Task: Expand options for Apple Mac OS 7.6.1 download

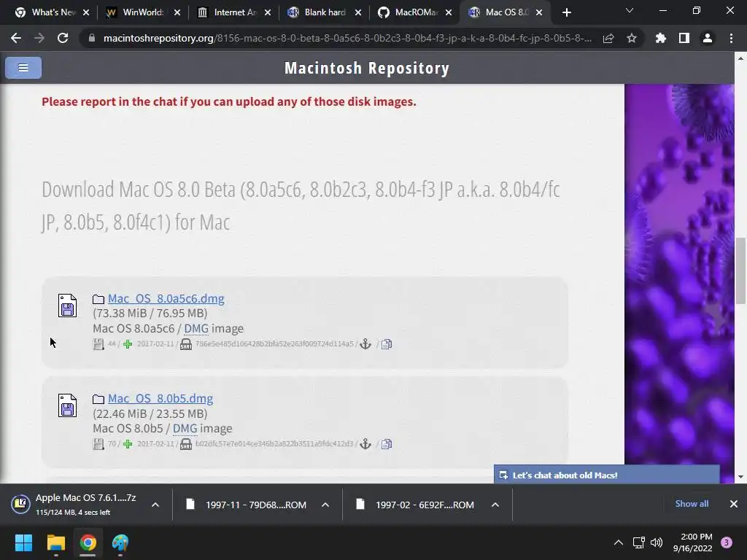Action: coord(155,505)
